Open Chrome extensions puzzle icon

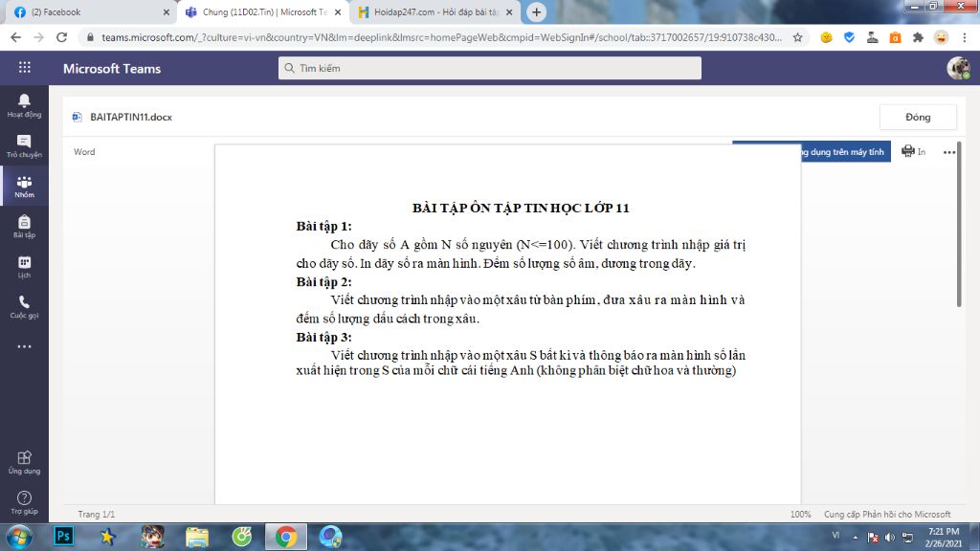coord(918,37)
